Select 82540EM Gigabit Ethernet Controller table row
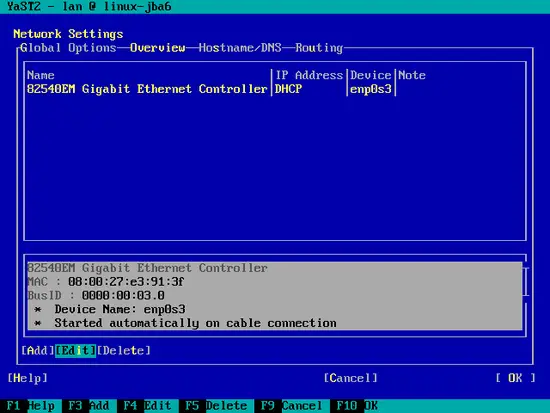550x413 pixels. (275, 89)
